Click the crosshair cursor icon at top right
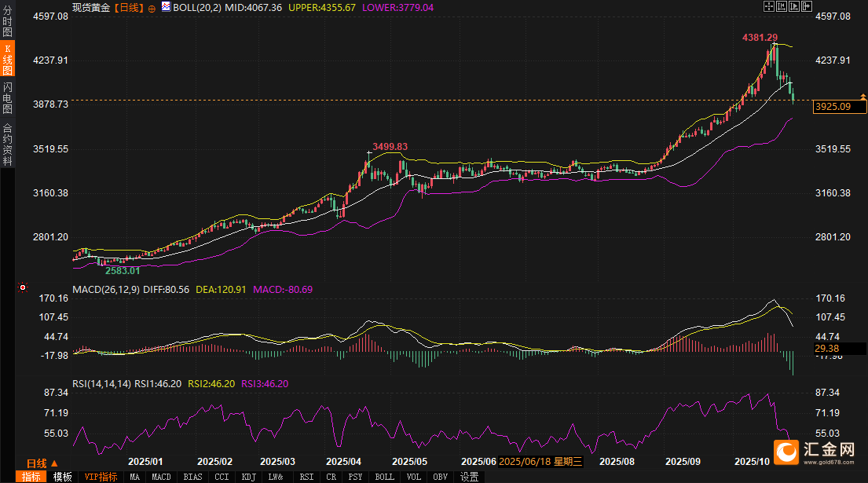 [x=768, y=6]
